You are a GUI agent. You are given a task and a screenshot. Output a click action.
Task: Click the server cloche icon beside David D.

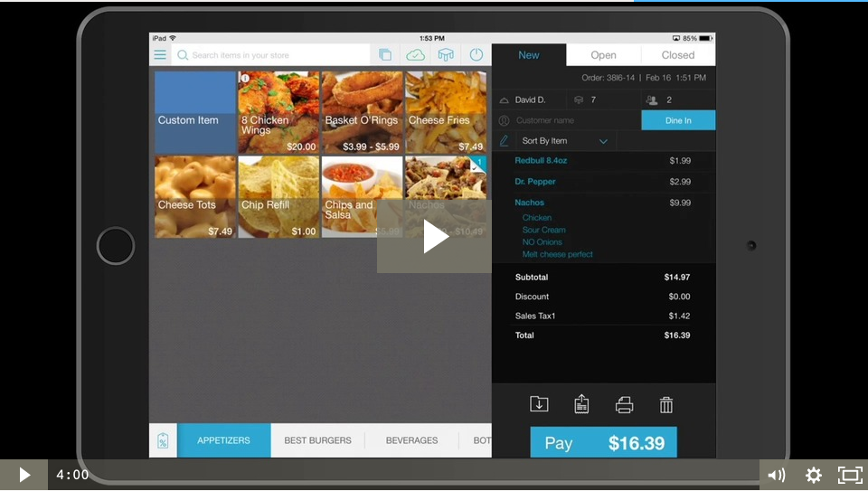point(504,100)
